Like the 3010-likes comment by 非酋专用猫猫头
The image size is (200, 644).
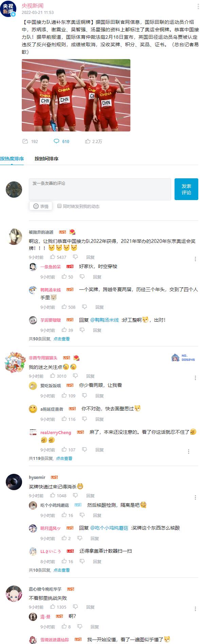53,376
